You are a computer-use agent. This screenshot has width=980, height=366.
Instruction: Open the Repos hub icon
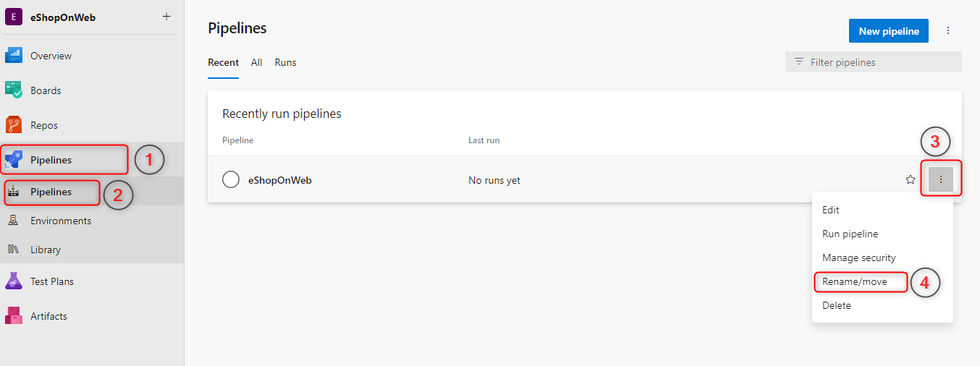point(14,125)
